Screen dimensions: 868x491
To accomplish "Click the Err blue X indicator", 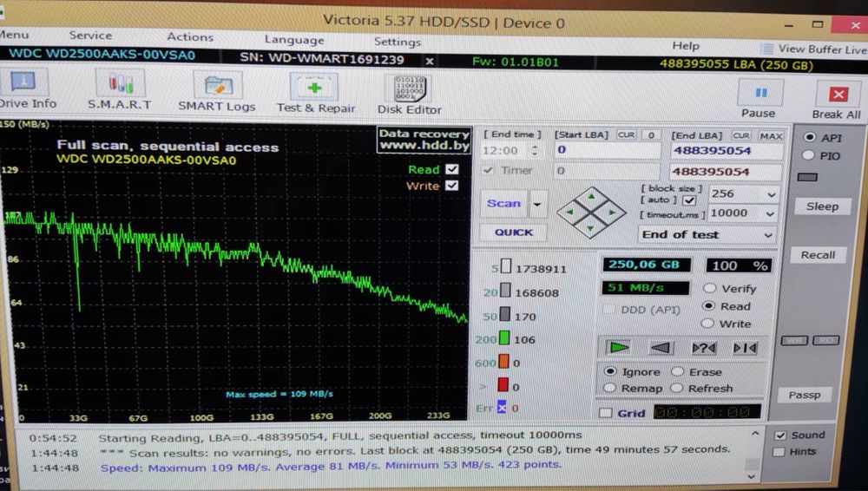I will (x=502, y=408).
